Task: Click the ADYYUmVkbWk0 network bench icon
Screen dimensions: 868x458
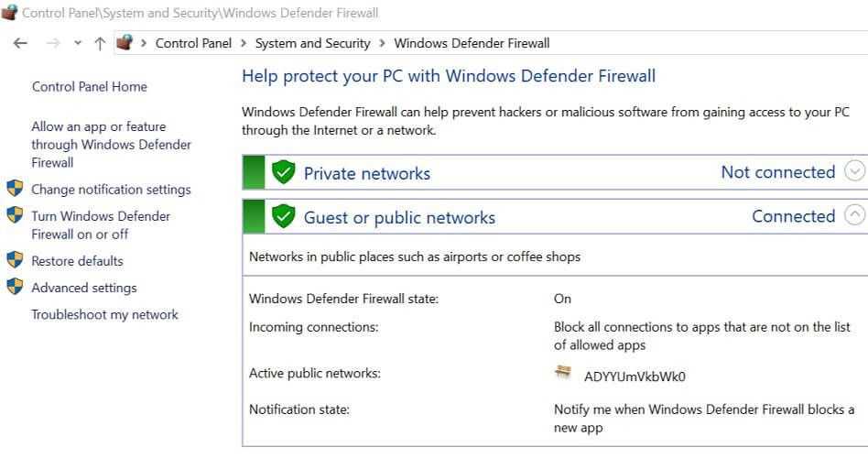Action: (x=563, y=374)
